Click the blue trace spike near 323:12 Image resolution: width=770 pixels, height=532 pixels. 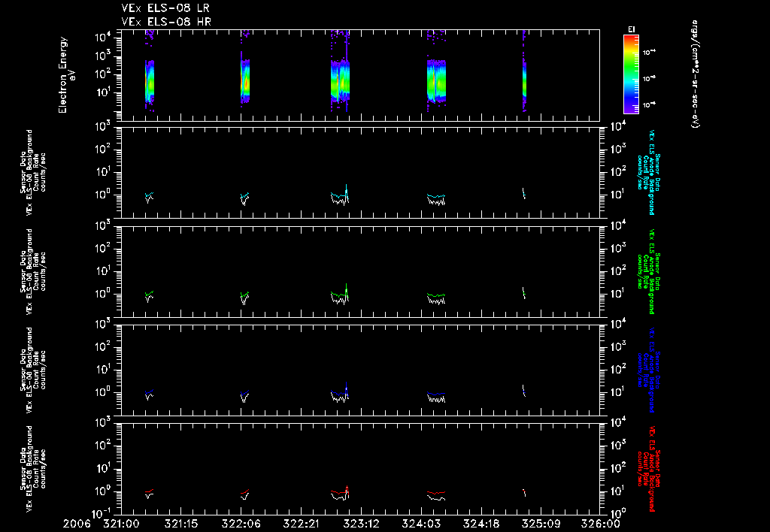pyautogui.click(x=347, y=389)
